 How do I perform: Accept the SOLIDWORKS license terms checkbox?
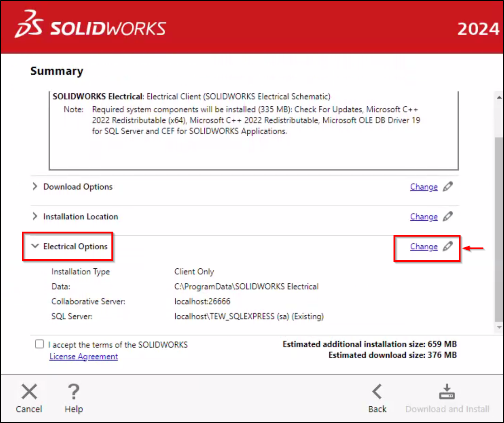tap(39, 344)
